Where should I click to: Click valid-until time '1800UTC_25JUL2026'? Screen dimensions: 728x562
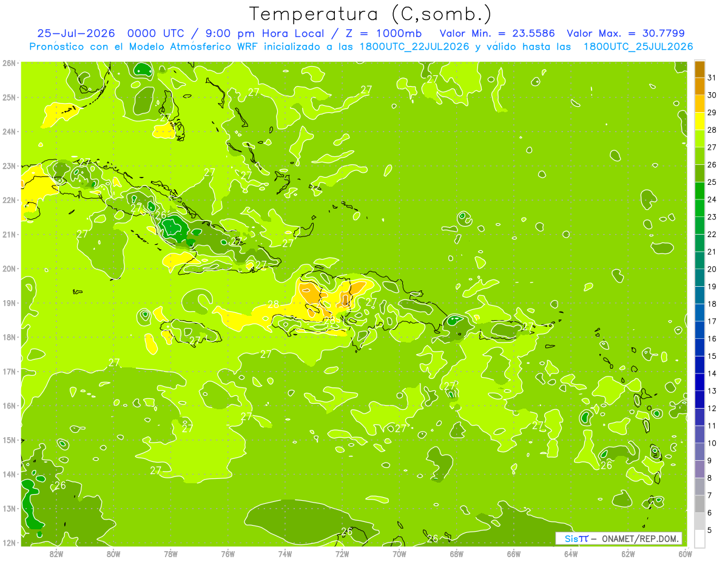[x=638, y=47]
